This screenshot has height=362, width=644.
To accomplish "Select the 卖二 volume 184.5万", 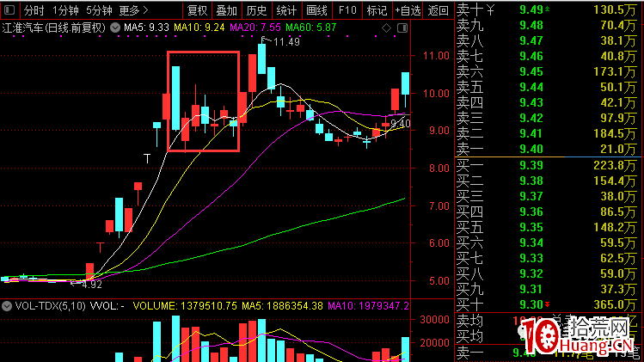I will [615, 133].
